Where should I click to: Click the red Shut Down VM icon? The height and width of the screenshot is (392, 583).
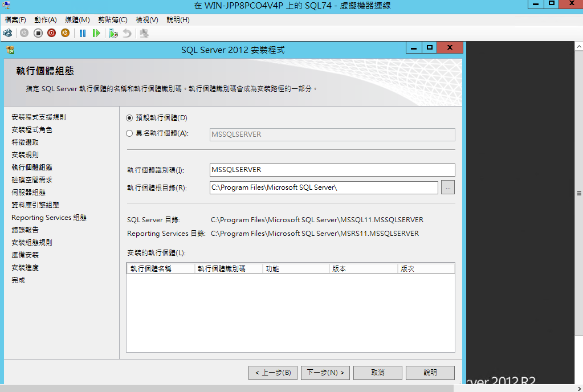(52, 33)
